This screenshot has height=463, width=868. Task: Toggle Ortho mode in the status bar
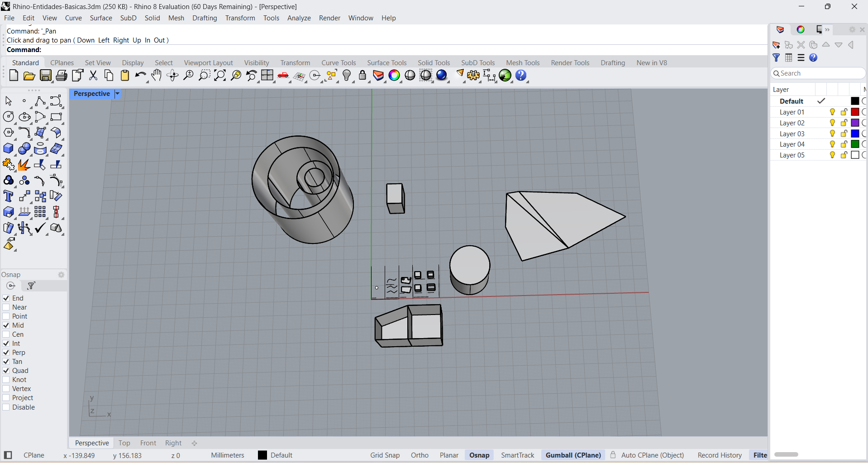[x=419, y=455]
